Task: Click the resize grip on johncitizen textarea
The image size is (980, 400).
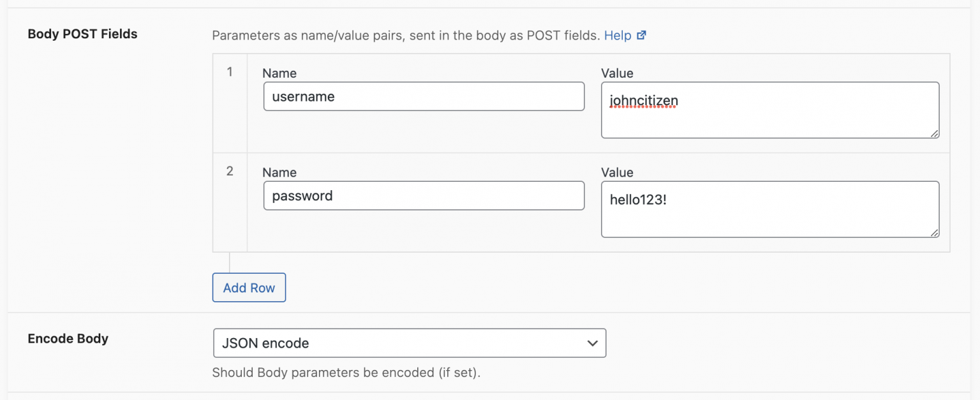Action: [935, 133]
